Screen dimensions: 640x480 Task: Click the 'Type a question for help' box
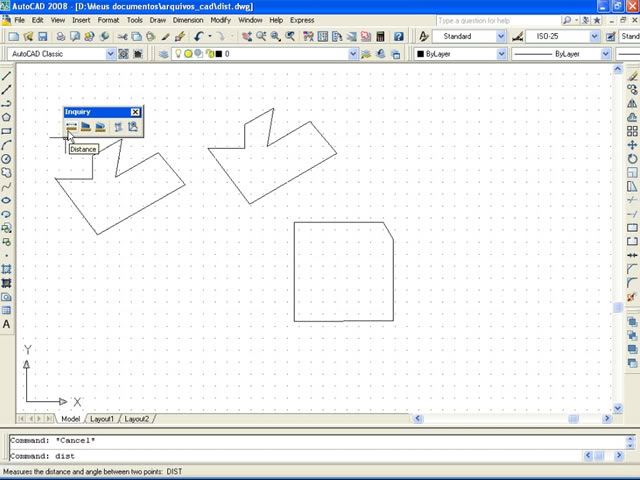(x=497, y=20)
